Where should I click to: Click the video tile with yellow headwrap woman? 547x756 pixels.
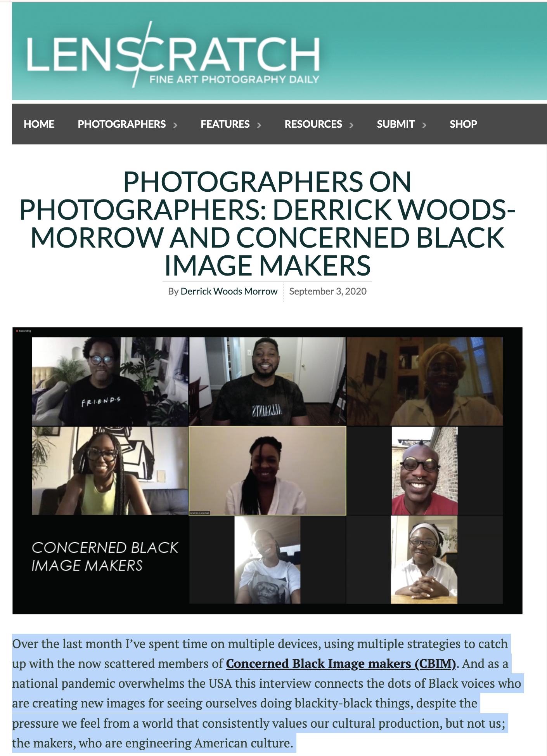click(425, 381)
